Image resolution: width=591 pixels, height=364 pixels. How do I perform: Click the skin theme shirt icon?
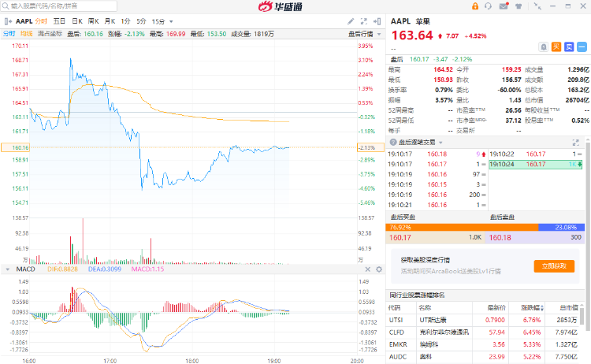tap(520, 6)
